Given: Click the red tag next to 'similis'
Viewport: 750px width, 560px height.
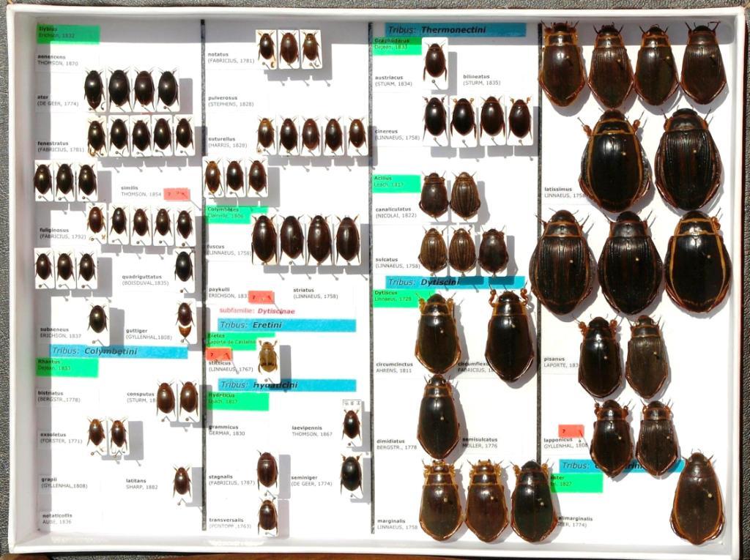Looking at the screenshot, I should click(x=177, y=194).
